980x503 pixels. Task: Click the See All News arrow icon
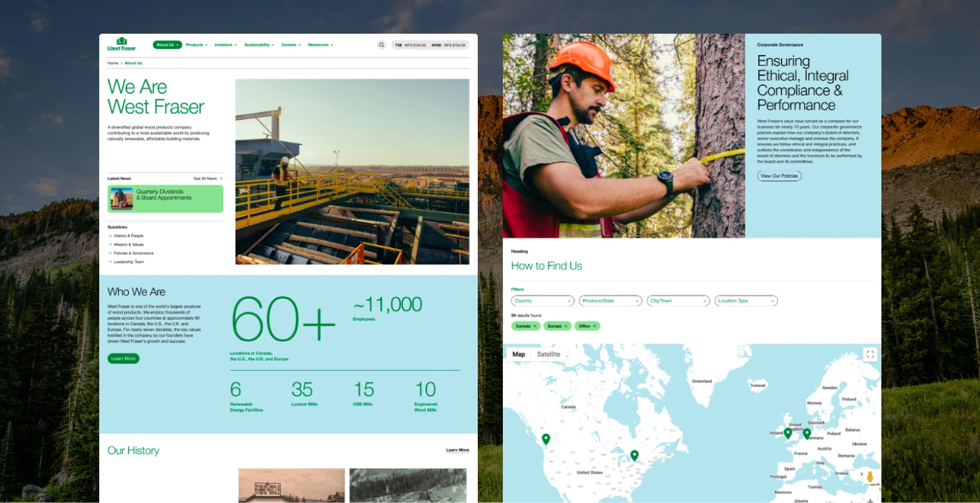[221, 178]
